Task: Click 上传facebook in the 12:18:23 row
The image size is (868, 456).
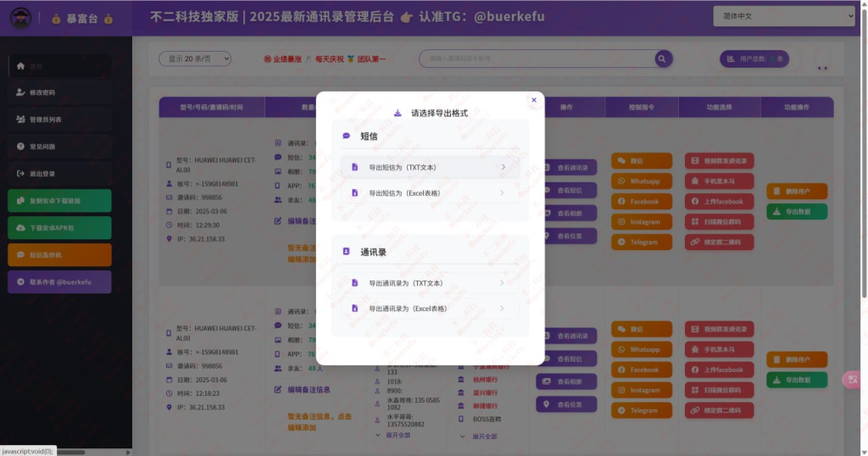Action: tap(719, 370)
